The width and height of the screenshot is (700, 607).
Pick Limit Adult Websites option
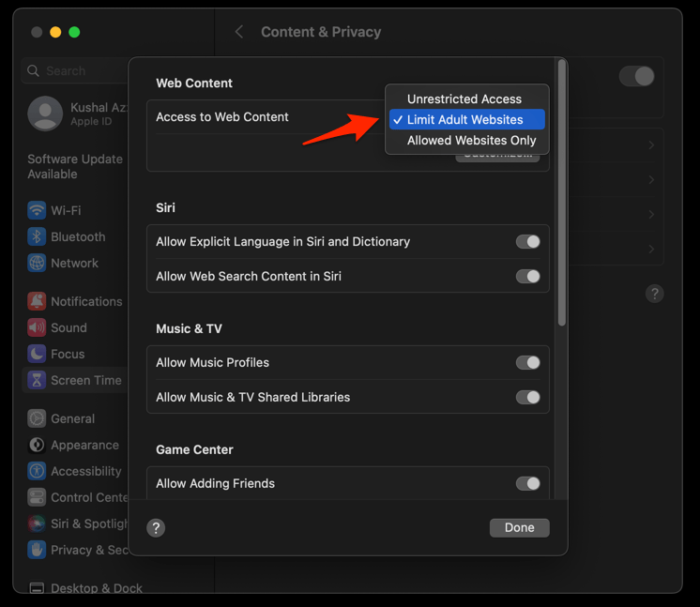click(464, 120)
